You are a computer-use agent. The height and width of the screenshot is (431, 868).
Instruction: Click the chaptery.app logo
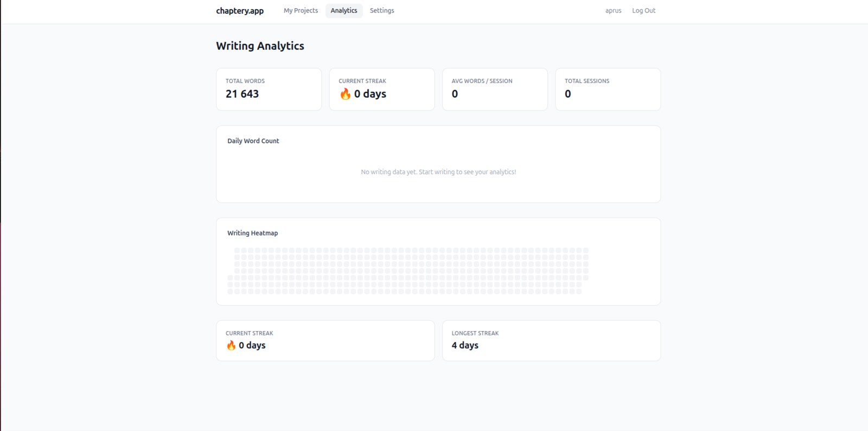click(x=240, y=11)
